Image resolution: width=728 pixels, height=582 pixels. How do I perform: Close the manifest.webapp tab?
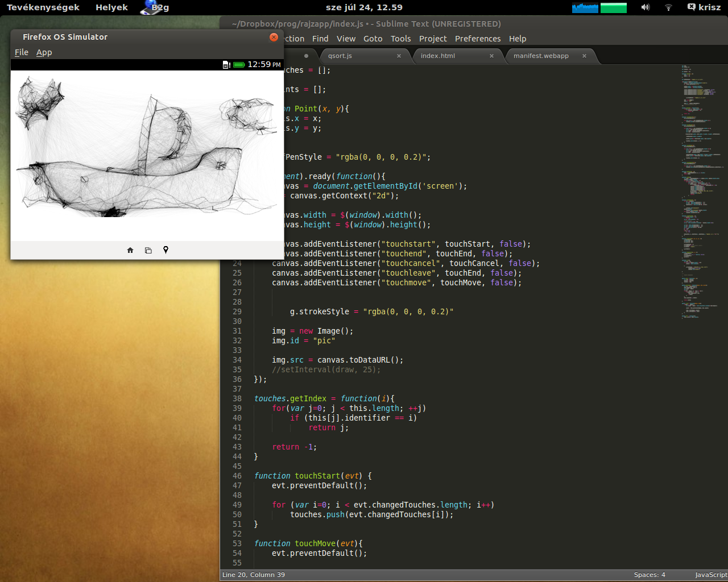pyautogui.click(x=584, y=56)
